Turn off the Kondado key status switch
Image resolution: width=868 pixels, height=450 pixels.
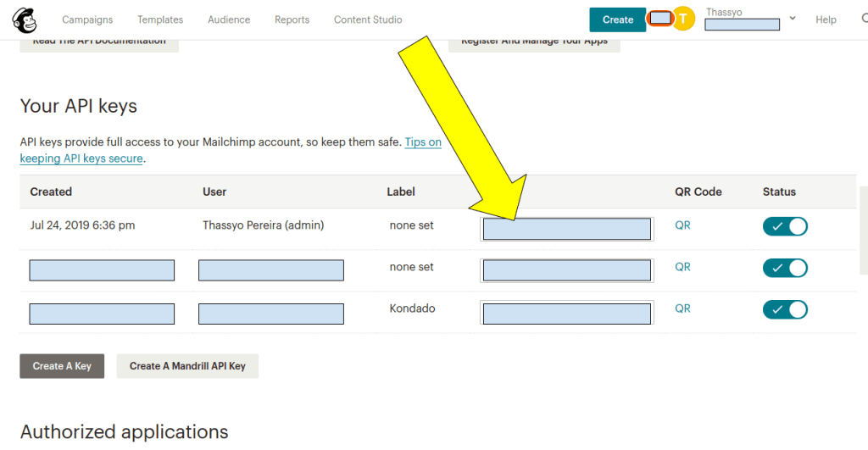click(x=785, y=309)
